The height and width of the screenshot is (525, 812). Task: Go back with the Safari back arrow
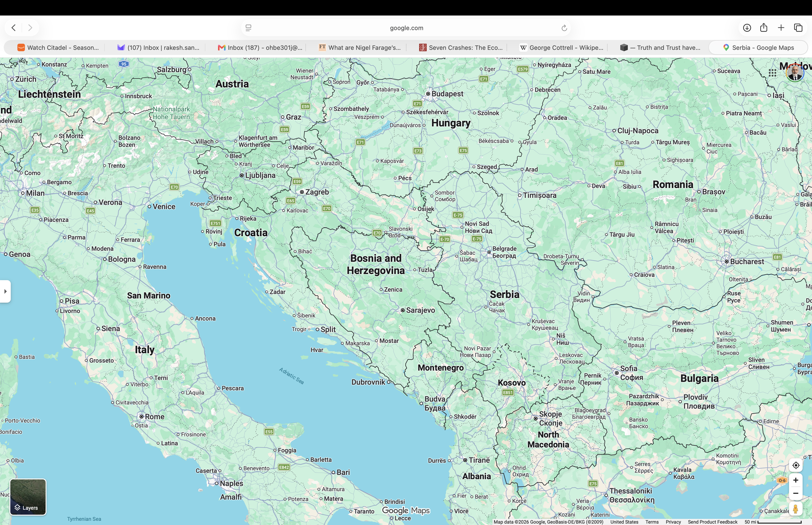coord(14,28)
